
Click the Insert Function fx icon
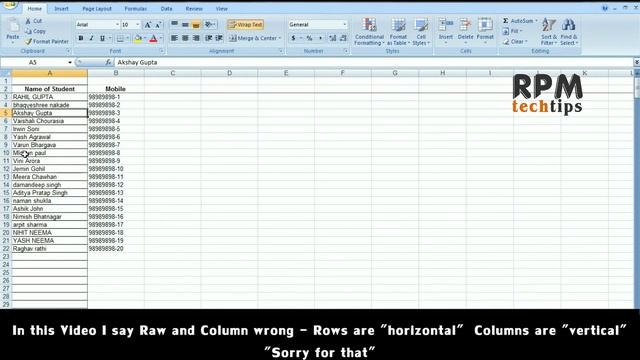(108, 62)
